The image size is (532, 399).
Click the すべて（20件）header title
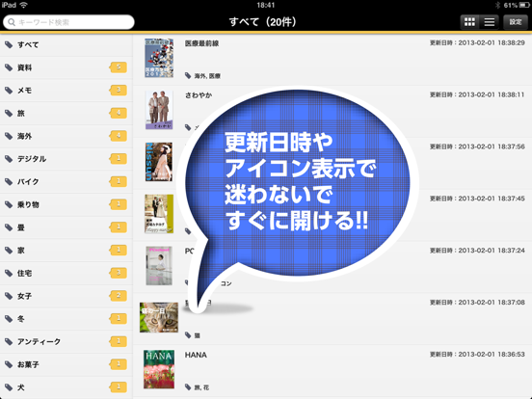point(263,22)
